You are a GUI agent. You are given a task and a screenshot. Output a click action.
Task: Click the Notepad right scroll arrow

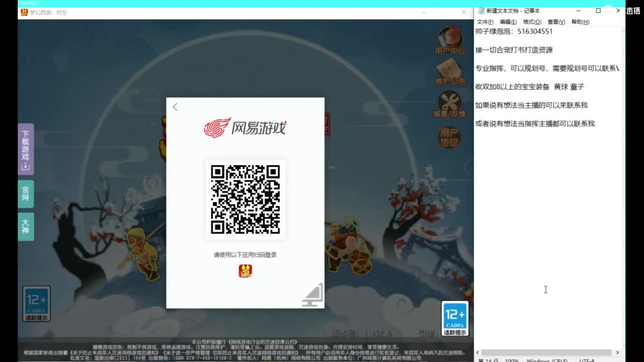point(618,352)
